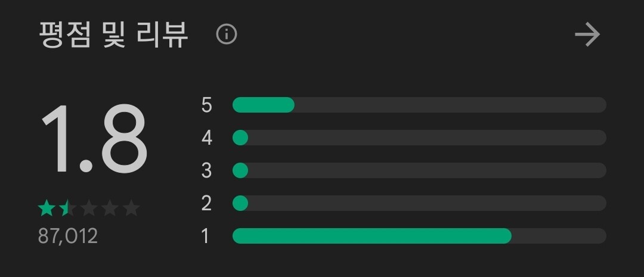Click the info icon beside 평점 및 리뷰
This screenshot has width=644, height=277.
click(227, 35)
